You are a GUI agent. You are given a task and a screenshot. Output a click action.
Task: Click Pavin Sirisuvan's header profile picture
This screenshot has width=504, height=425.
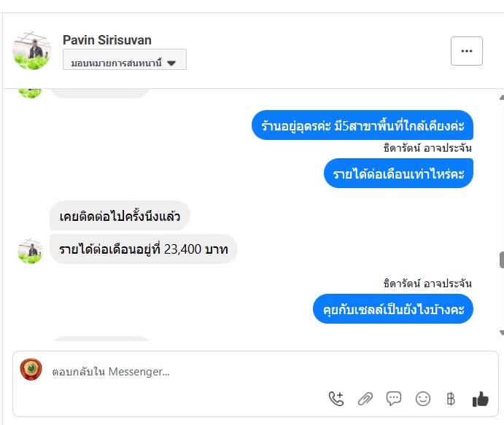[31, 51]
